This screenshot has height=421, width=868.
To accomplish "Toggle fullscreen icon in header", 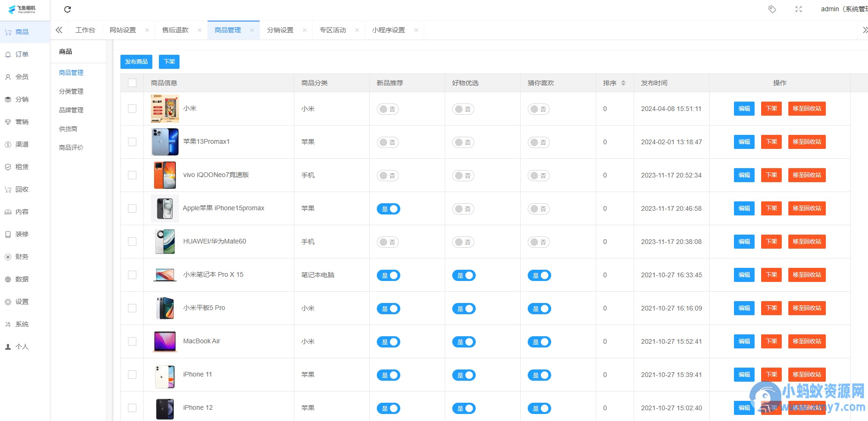I will [799, 9].
